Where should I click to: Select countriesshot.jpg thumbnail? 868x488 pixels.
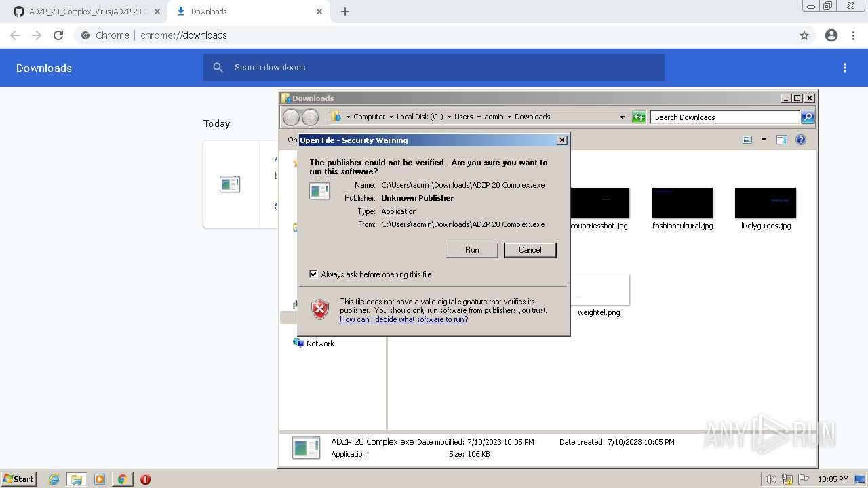pos(599,203)
